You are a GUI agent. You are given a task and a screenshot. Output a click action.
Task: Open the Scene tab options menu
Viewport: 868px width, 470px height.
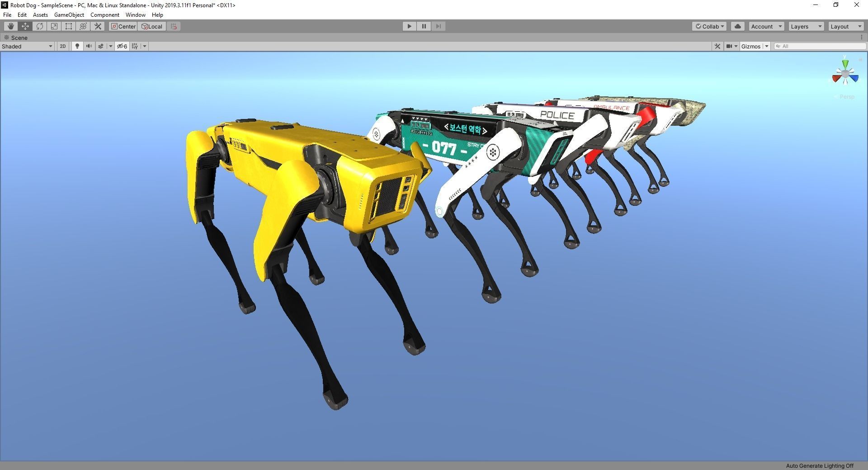[x=862, y=38]
